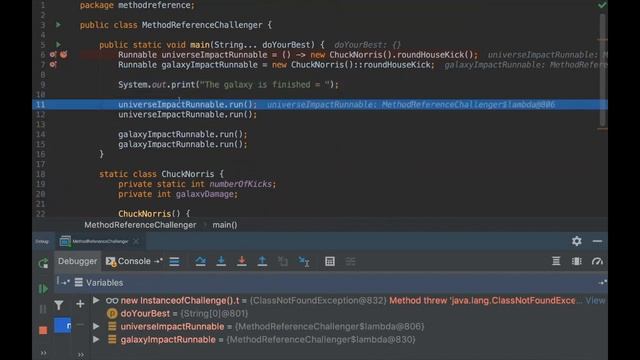Run main from line 5 gutter arrow
640x360 pixels.
[58, 44]
